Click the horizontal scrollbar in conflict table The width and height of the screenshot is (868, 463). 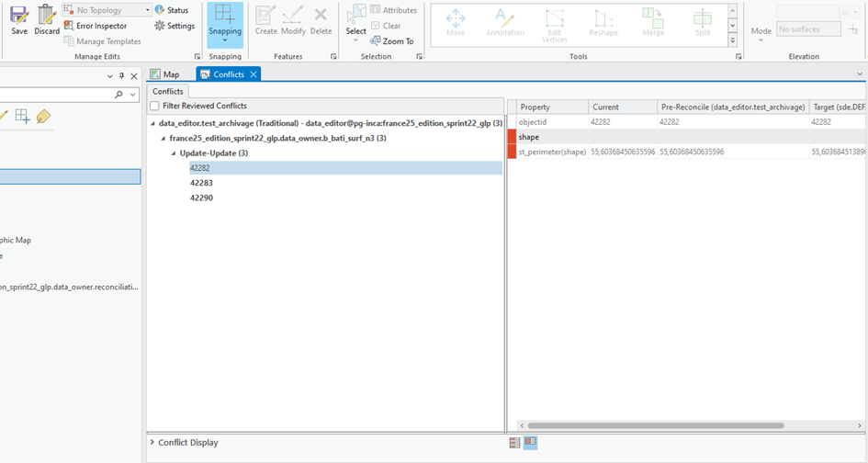[x=656, y=426]
